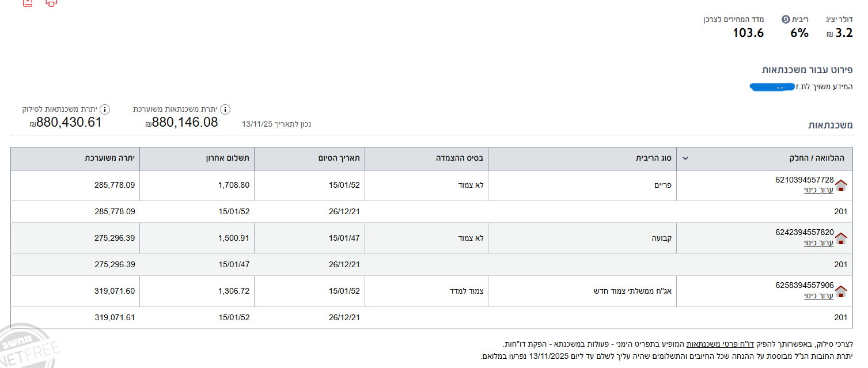The height and width of the screenshot is (368, 868).
Task: Select sub-loan row 201 under loan 6210394557728
Action: tap(840, 211)
